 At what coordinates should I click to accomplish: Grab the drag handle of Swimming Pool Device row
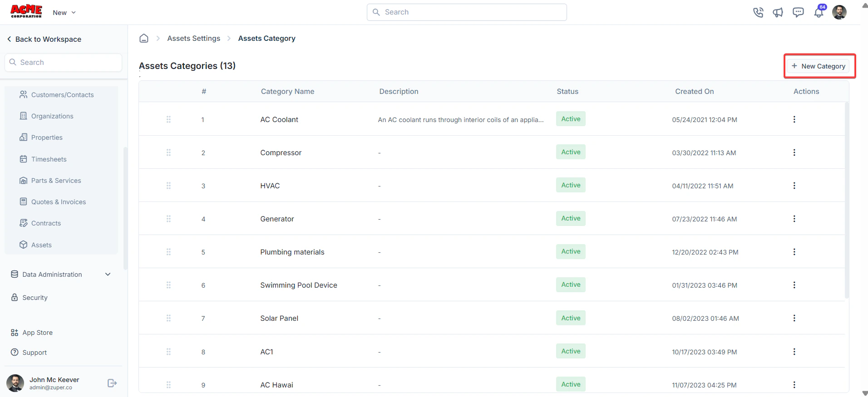[x=168, y=285]
